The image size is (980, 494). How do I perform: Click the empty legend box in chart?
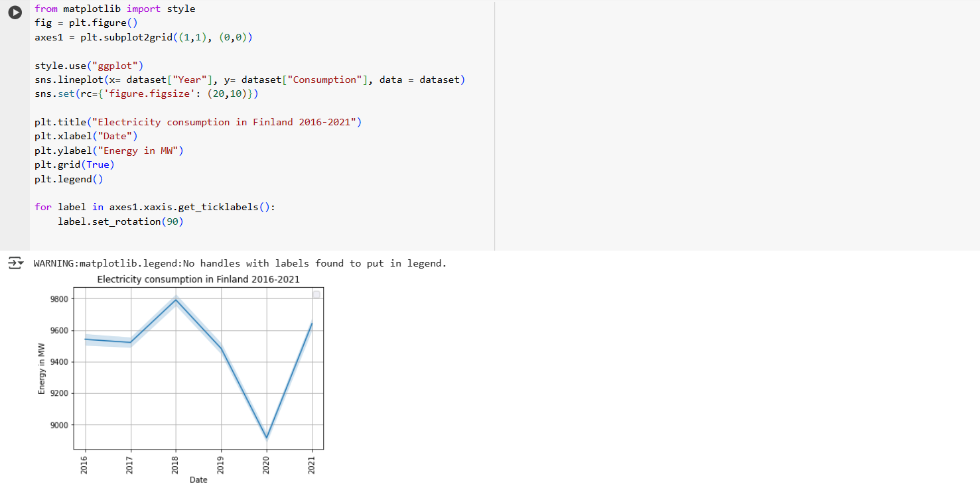[x=316, y=294]
